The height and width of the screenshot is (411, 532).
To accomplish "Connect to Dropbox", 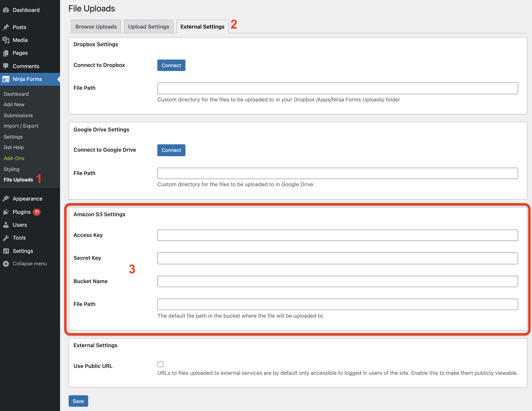I will 171,65.
